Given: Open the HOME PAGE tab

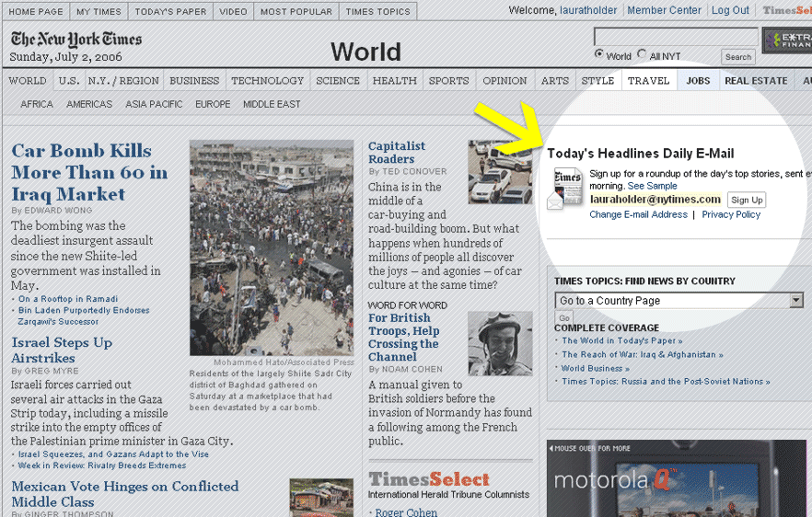Looking at the screenshot, I should [x=36, y=11].
